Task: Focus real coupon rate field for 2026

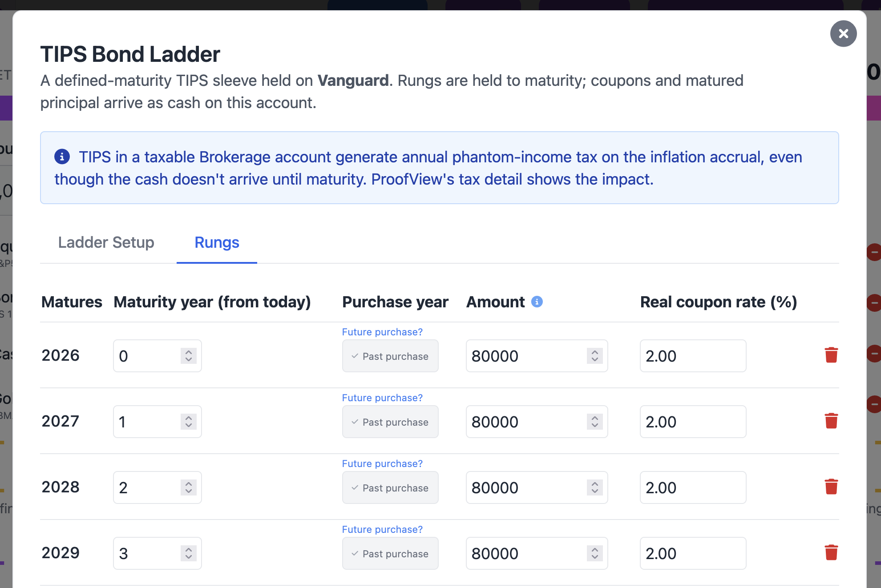Action: click(693, 356)
